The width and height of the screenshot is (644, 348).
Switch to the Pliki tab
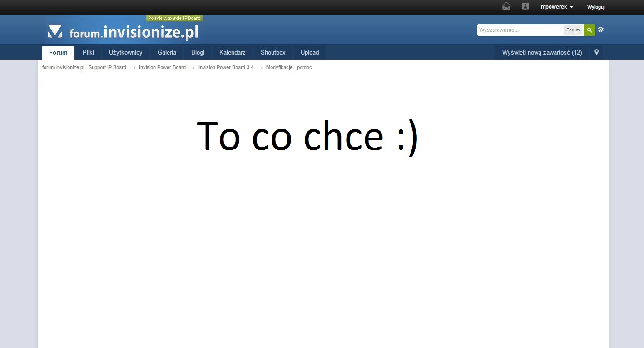click(x=88, y=52)
